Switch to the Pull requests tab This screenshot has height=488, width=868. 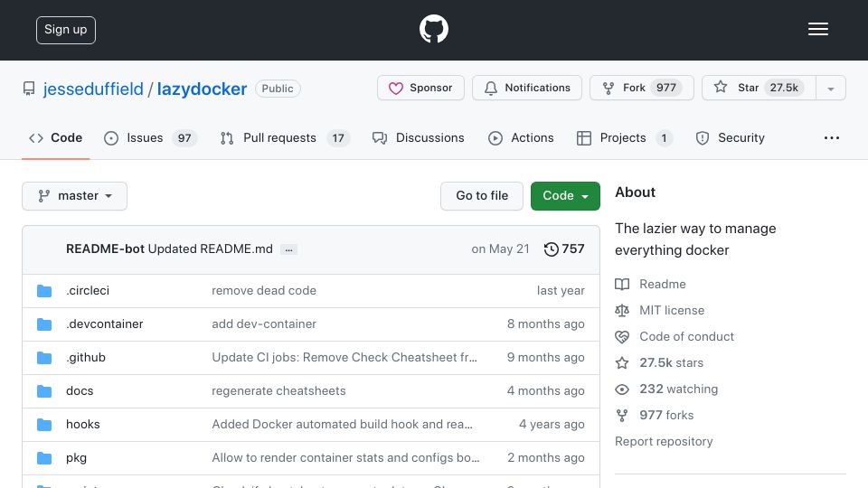point(285,137)
